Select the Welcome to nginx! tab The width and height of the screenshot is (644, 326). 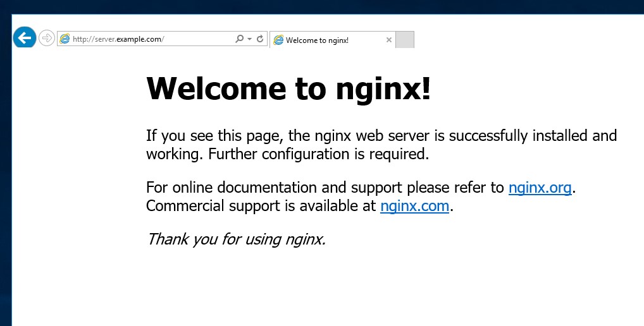332,40
